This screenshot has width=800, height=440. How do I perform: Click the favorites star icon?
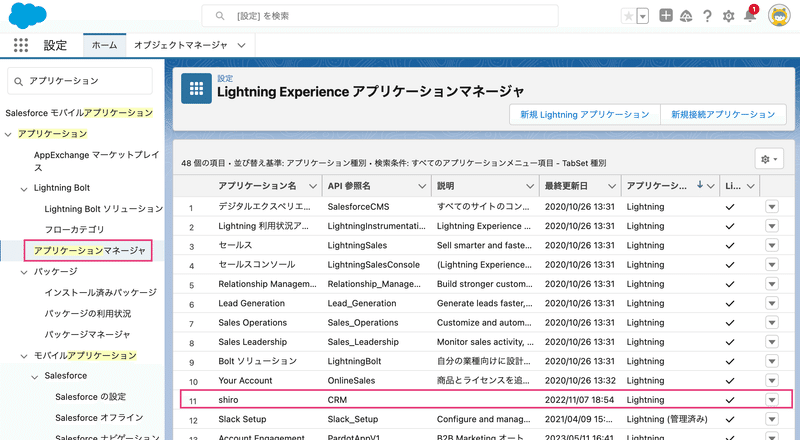click(x=629, y=16)
